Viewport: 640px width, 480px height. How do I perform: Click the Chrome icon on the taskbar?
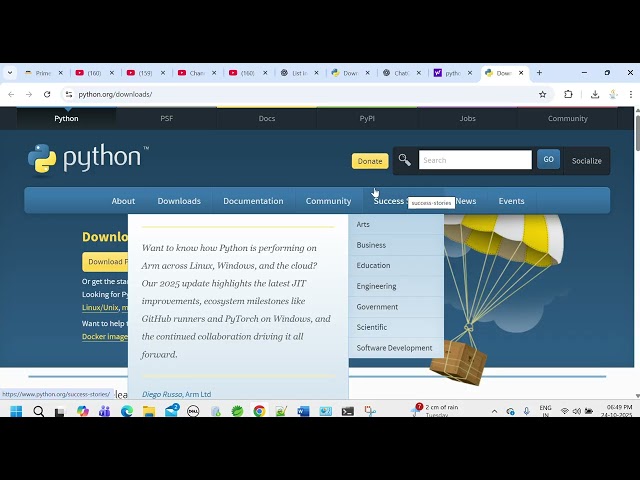[x=259, y=411]
